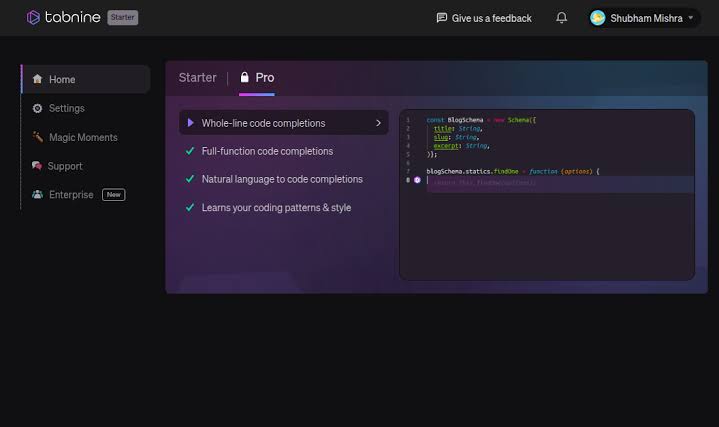Expand the Shubham Mishra account dropdown arrow
Screen dimensions: 719x427
click(x=691, y=18)
